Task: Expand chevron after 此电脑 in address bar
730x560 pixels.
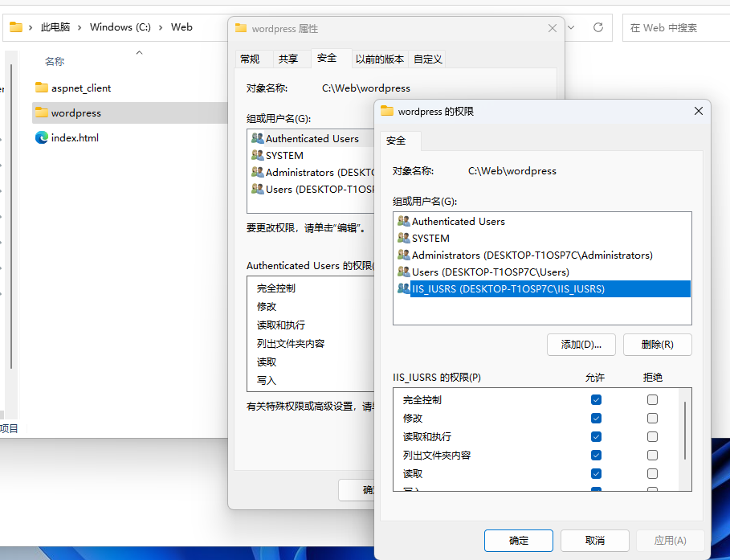Action: [80, 27]
